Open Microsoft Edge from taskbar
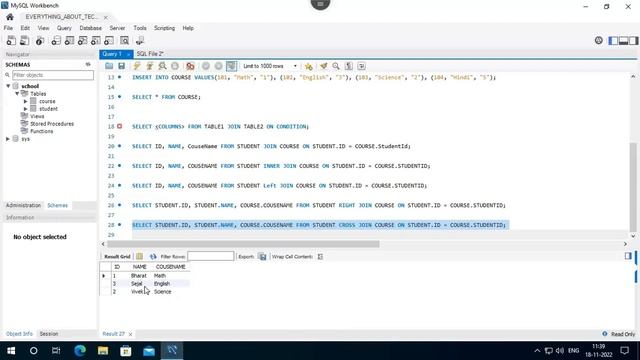The height and width of the screenshot is (360, 640). point(80,351)
